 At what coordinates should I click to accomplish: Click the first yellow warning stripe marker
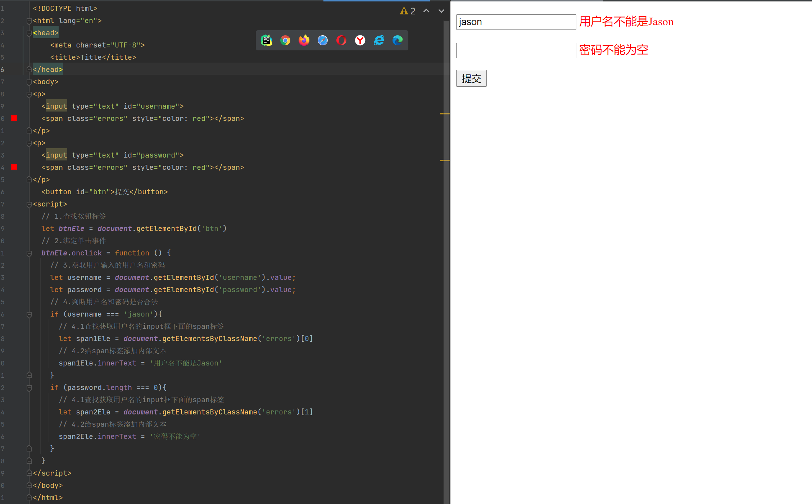[445, 114]
